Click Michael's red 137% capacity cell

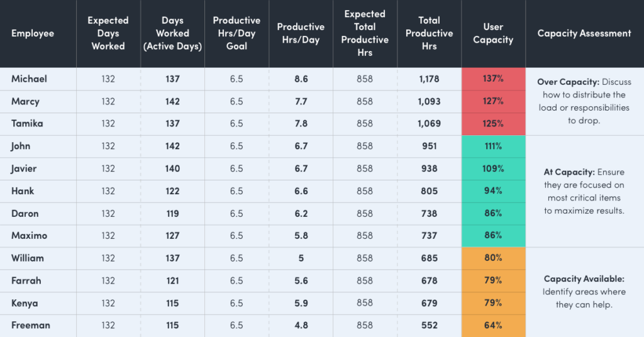click(493, 79)
